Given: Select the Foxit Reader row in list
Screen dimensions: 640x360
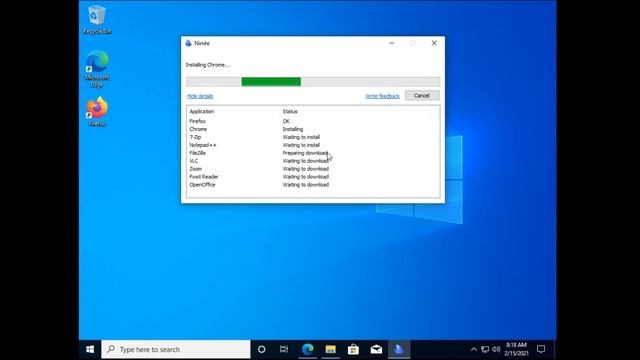Looking at the screenshot, I should (x=313, y=177).
